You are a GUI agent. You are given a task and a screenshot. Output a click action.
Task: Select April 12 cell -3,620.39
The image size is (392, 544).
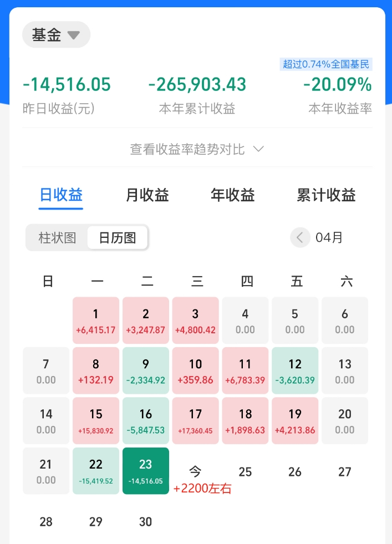[x=295, y=370]
